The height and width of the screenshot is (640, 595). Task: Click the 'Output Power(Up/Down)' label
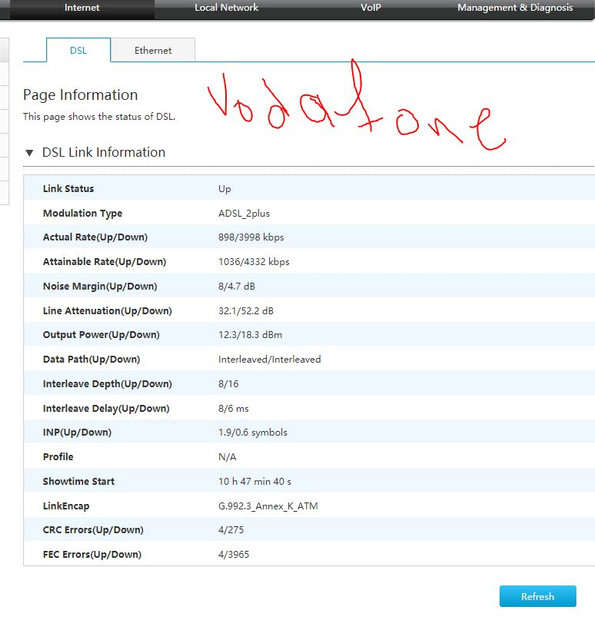(x=101, y=335)
